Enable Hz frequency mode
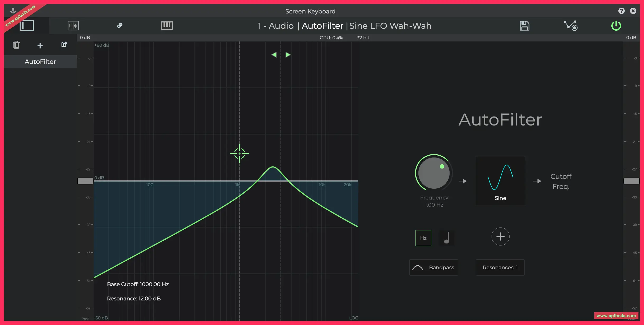 point(423,238)
